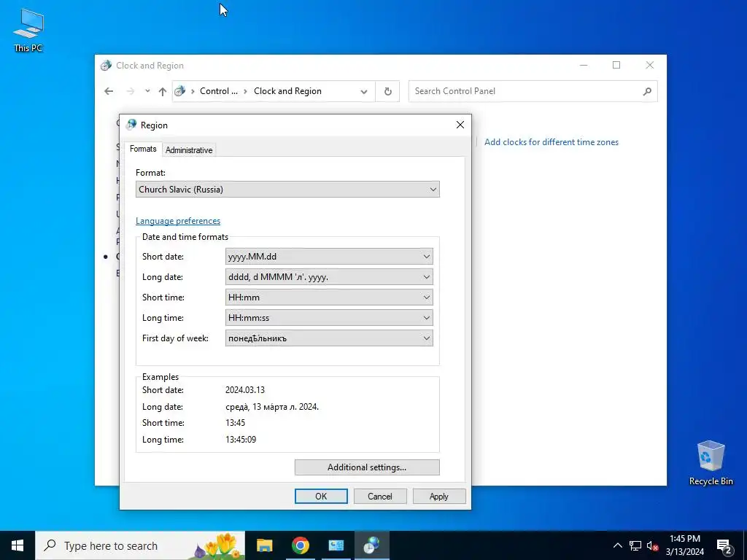Expand address bar history dropdown
The image size is (747, 560).
[x=364, y=91]
